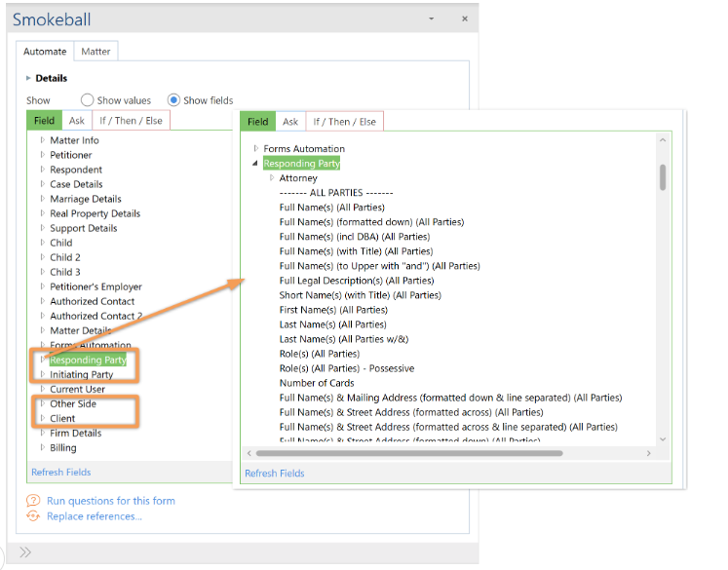Expand the Billing tree node

click(42, 447)
